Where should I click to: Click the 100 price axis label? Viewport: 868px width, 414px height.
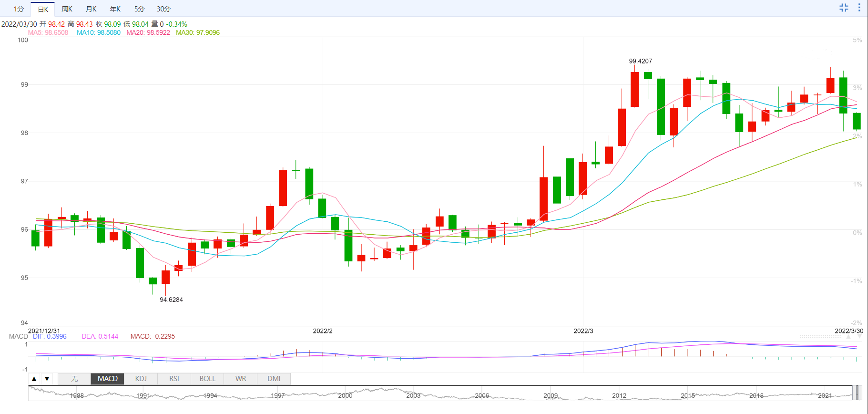23,40
